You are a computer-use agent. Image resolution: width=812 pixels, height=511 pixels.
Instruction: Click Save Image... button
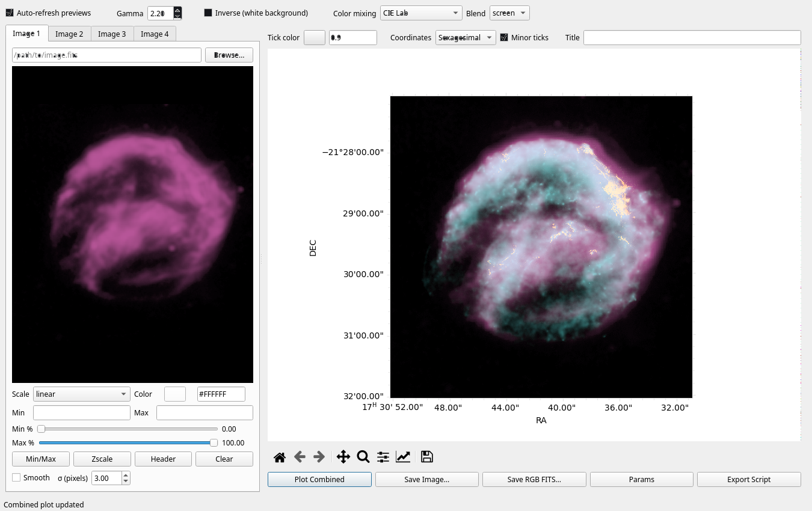pyautogui.click(x=427, y=479)
